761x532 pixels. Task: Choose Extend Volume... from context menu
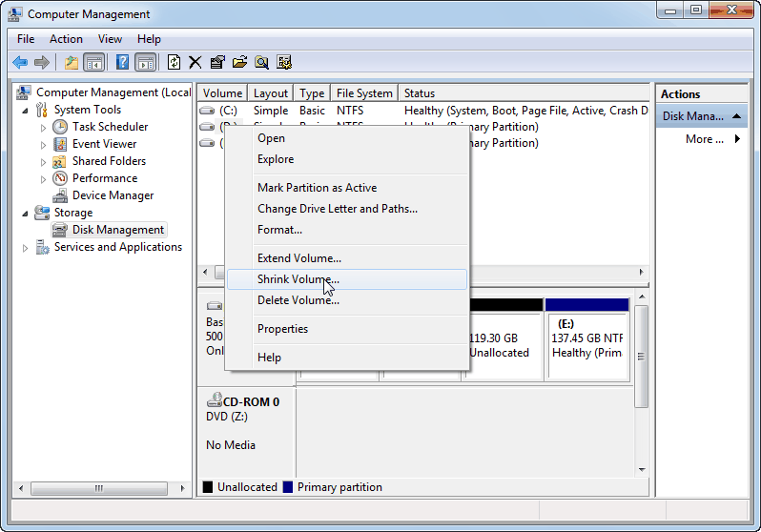pyautogui.click(x=347, y=258)
